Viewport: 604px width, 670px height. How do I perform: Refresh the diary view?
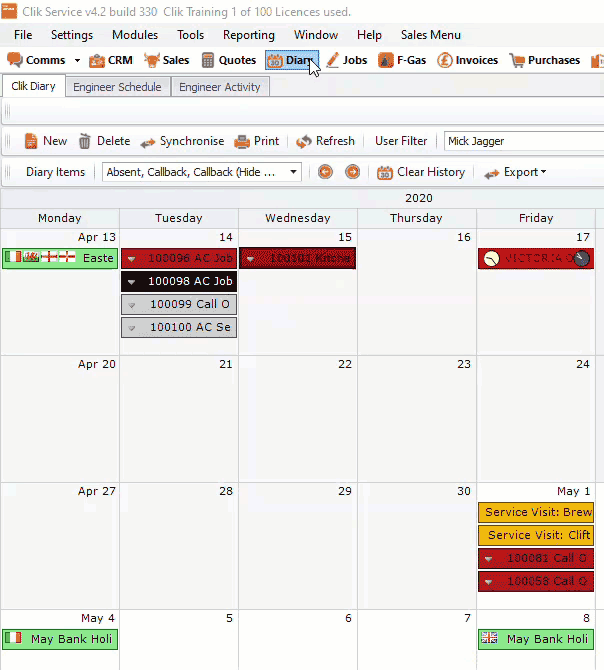[x=325, y=141]
